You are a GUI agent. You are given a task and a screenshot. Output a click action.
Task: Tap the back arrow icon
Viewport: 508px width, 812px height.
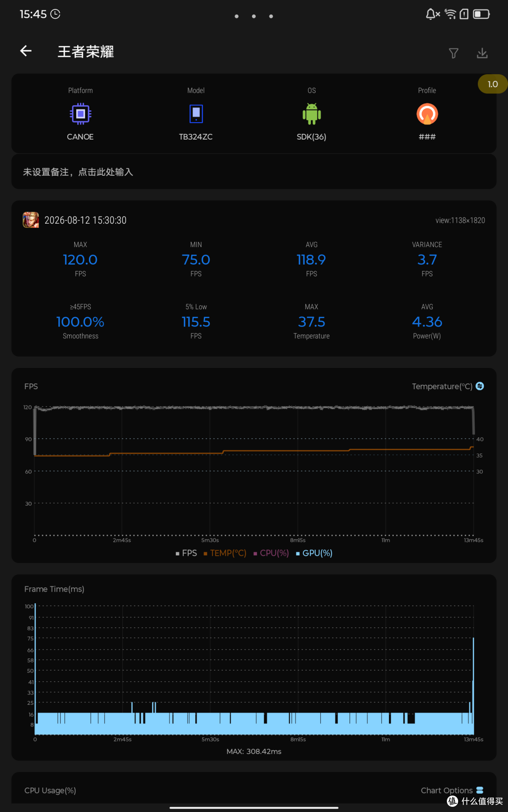[26, 51]
